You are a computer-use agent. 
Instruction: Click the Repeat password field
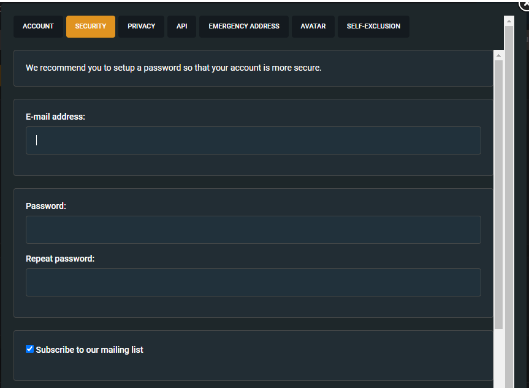pos(253,282)
